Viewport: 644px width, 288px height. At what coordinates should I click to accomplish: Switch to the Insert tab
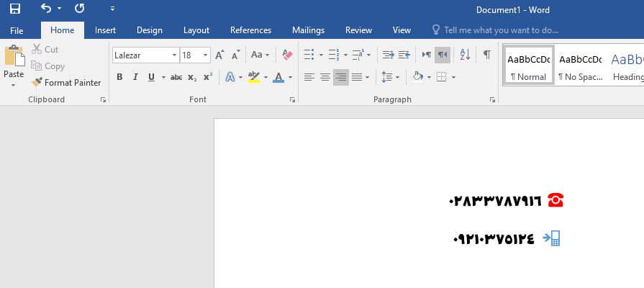(x=105, y=30)
